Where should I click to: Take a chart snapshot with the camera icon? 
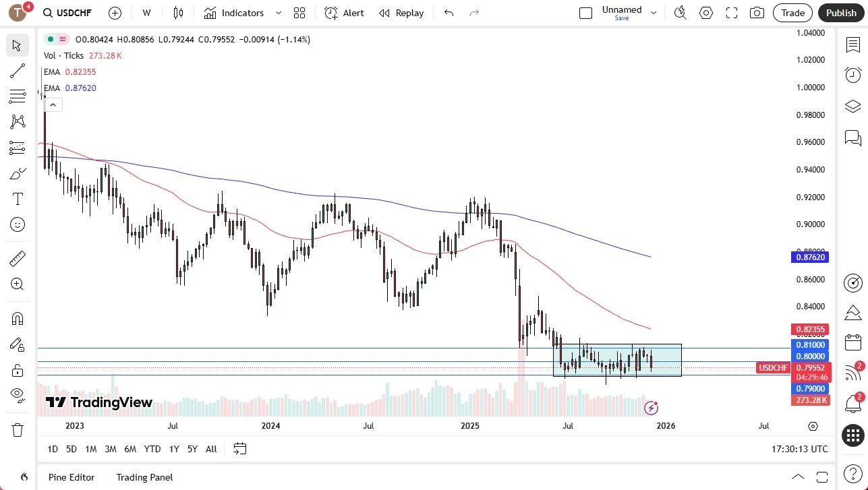pyautogui.click(x=757, y=13)
